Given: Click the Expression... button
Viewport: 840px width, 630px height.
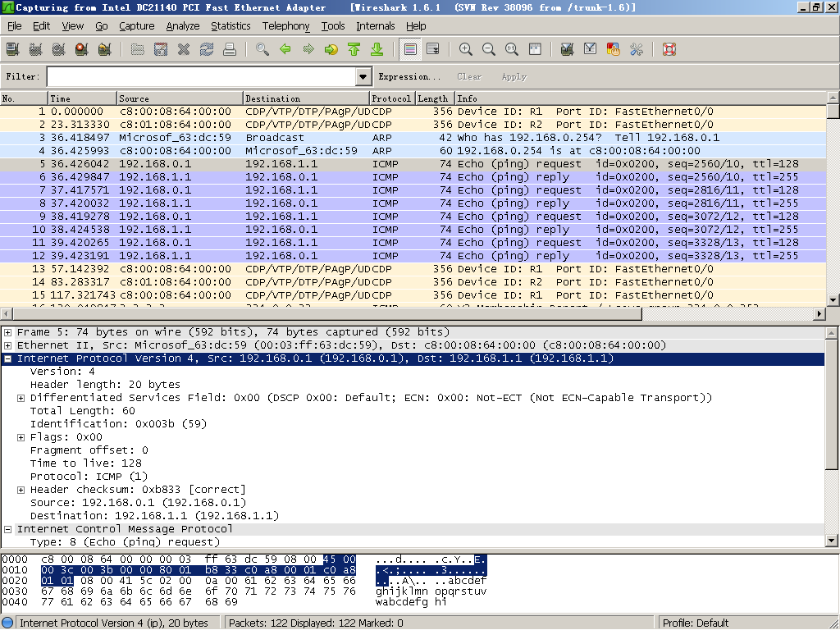Looking at the screenshot, I should coord(410,76).
